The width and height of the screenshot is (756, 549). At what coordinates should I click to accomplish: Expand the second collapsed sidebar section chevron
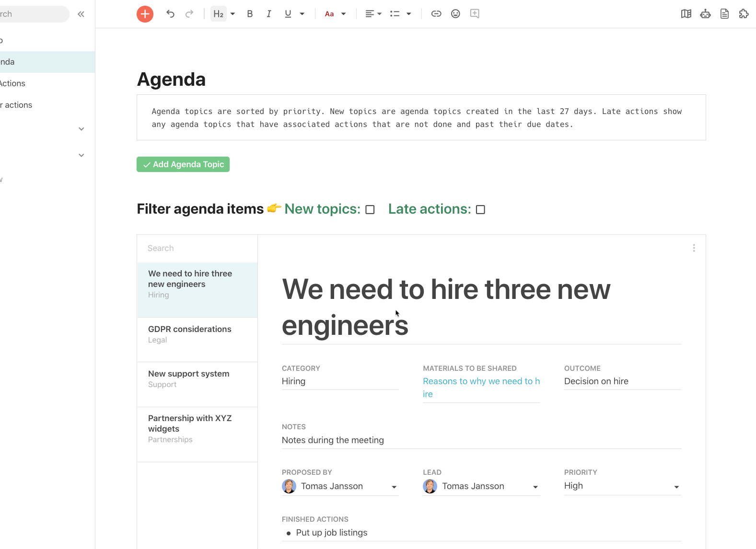click(81, 155)
